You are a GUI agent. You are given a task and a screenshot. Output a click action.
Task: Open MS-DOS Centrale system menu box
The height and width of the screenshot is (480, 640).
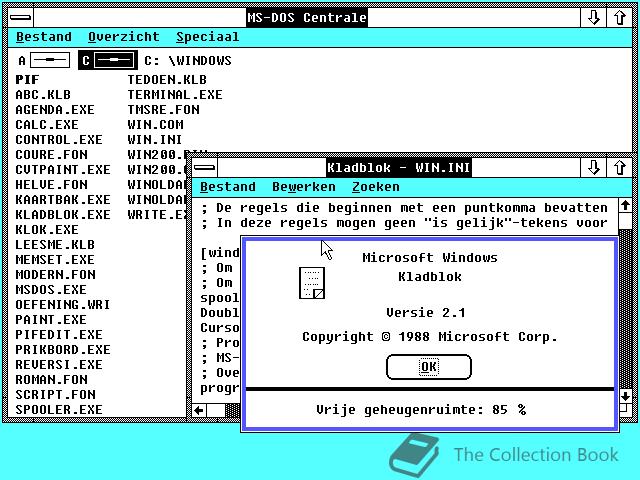pos(20,18)
